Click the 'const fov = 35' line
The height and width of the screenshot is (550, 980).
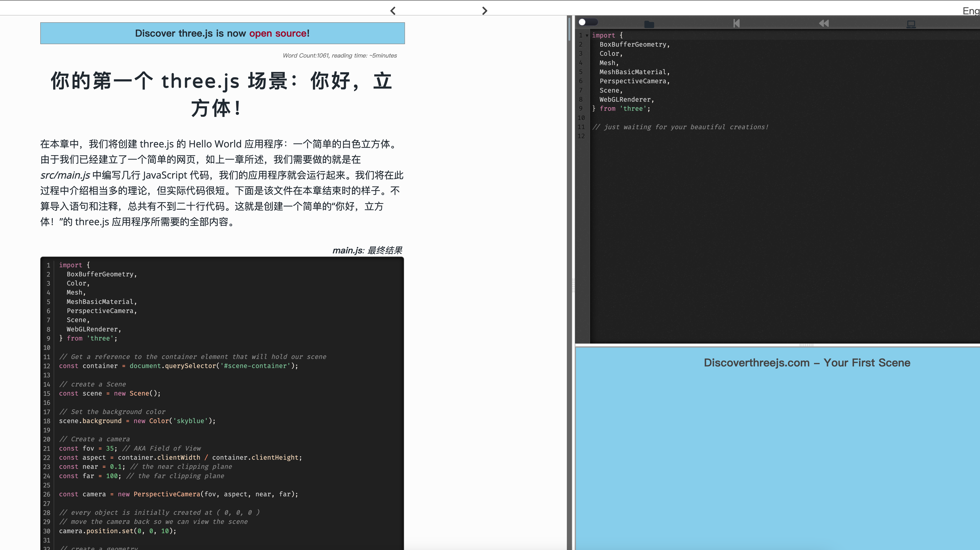130,448
